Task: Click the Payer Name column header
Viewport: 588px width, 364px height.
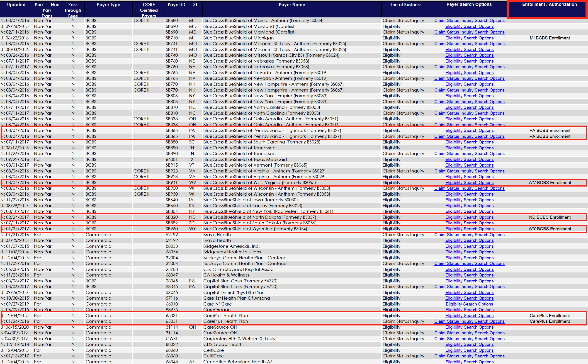Action: (292, 5)
